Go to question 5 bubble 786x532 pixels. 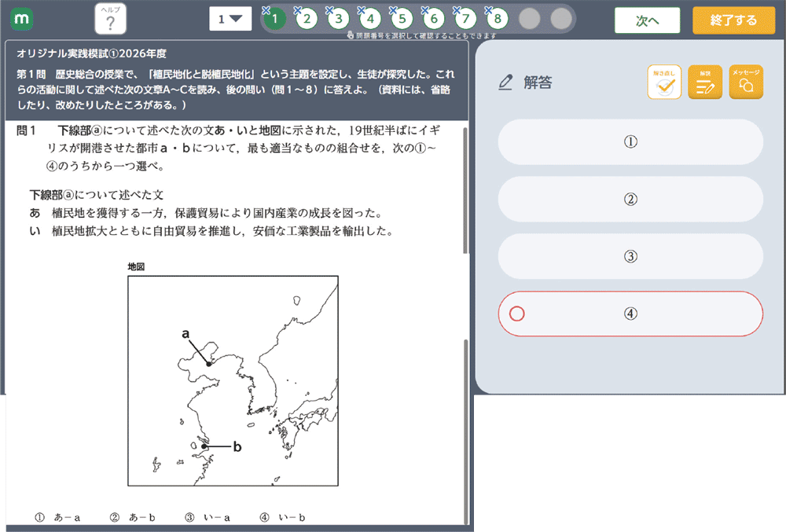(402, 19)
